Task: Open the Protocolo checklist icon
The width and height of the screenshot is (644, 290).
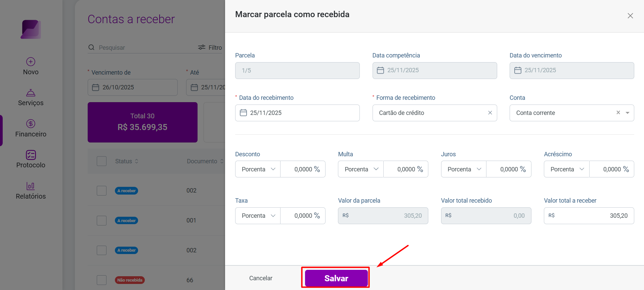Action: (31, 155)
